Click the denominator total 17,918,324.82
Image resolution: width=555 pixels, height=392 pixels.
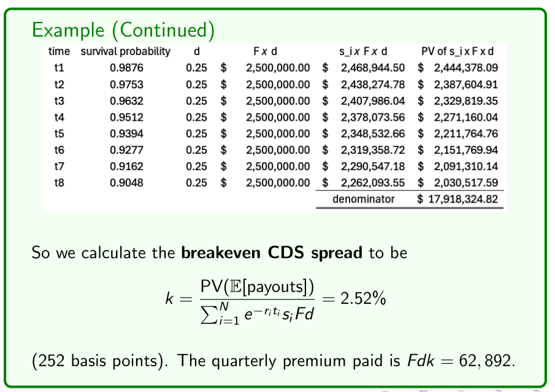465,198
